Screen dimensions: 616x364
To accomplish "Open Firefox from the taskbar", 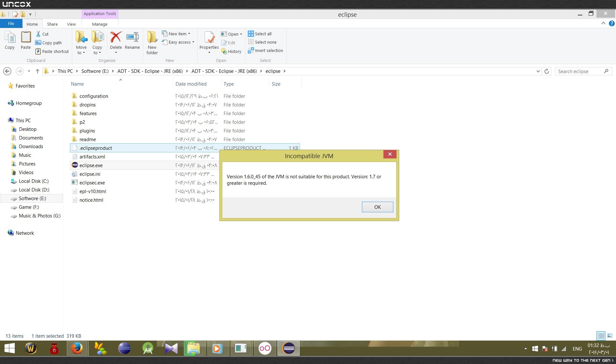I will tap(77, 348).
